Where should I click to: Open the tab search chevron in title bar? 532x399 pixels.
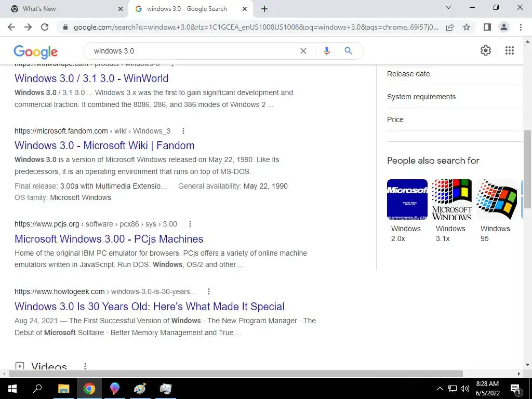click(x=448, y=7)
